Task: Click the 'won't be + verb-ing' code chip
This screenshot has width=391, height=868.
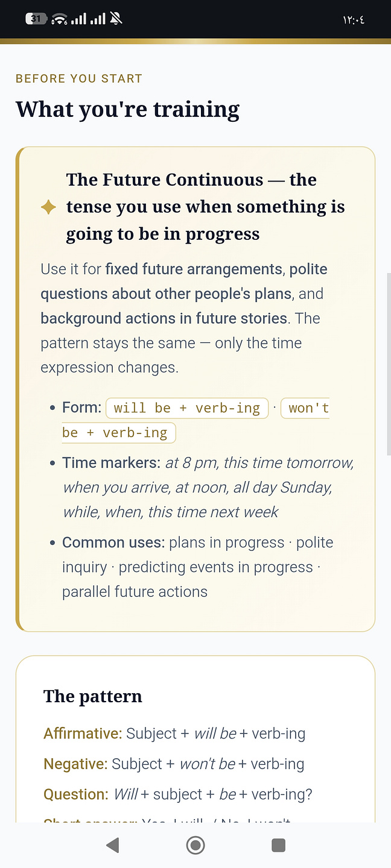Action: [195, 420]
